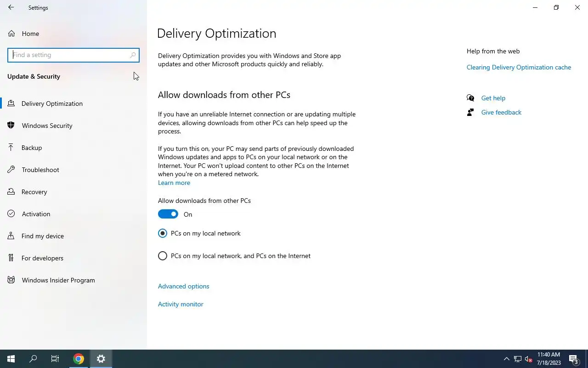
Task: Click the Show desktop strip
Action: click(x=587, y=359)
